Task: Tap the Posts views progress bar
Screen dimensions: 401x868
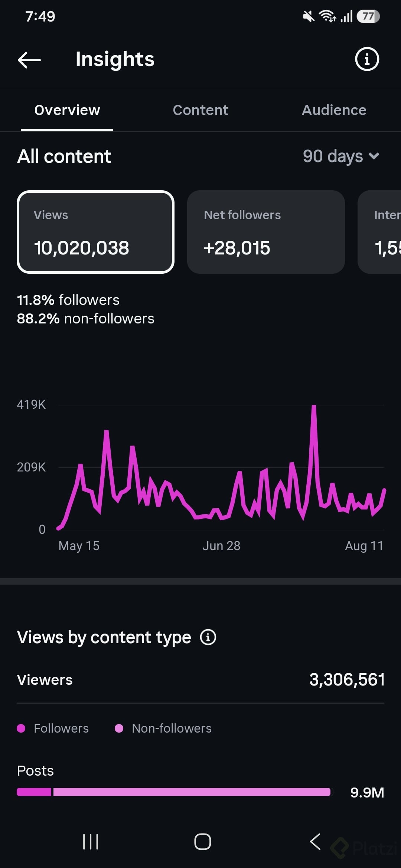Action: [174, 792]
